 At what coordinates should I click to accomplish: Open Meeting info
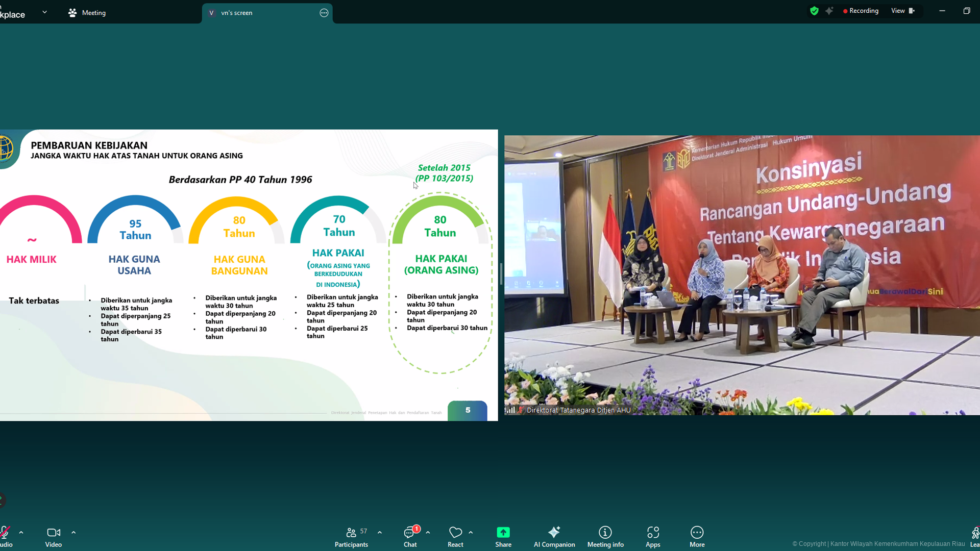click(605, 537)
